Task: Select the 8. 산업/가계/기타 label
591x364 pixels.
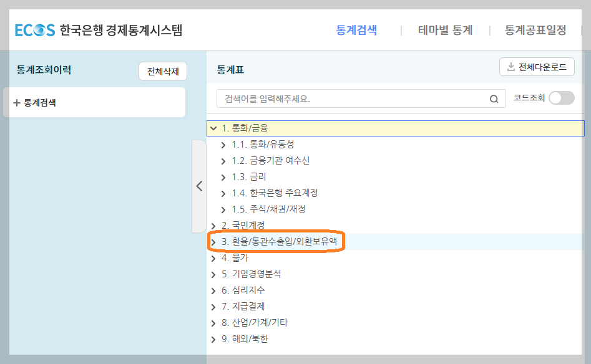Action: tap(255, 323)
